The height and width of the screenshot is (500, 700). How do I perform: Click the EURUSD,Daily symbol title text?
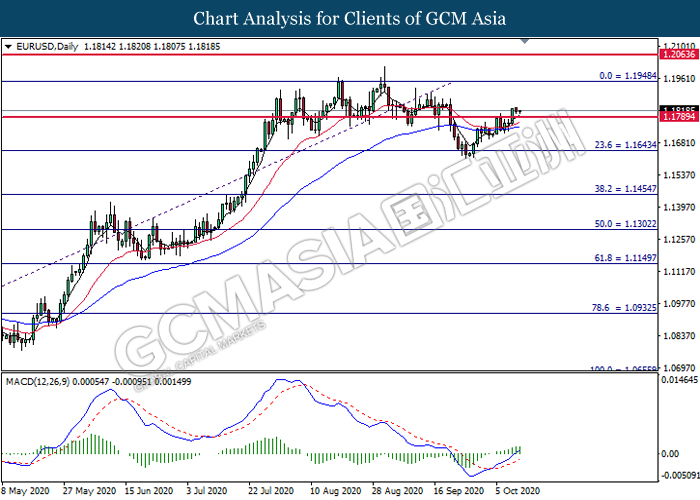click(47, 46)
